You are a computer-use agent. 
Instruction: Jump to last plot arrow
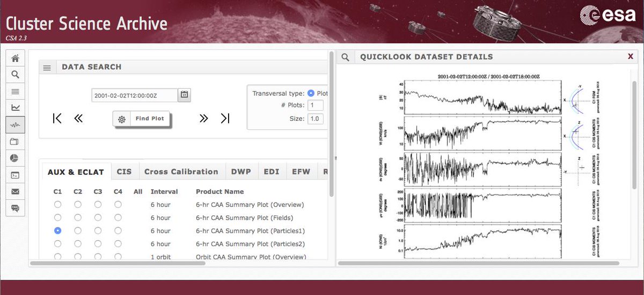tap(225, 118)
